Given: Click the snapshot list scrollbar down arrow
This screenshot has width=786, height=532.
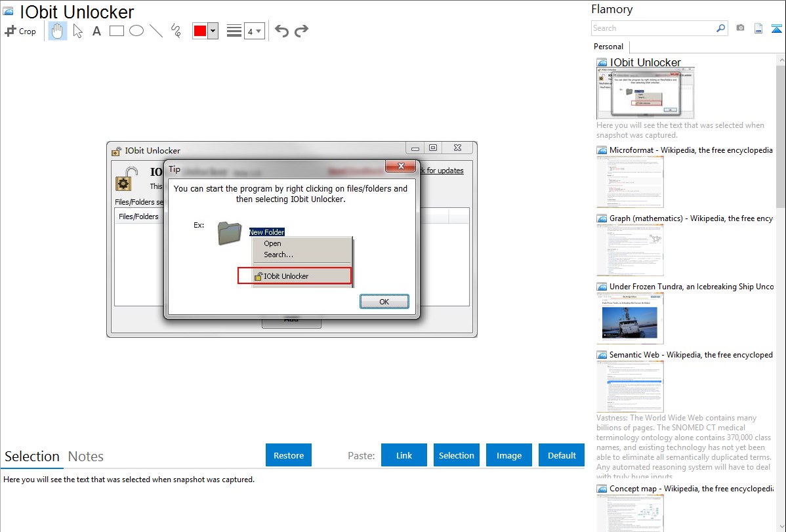Looking at the screenshot, I should click(x=781, y=527).
